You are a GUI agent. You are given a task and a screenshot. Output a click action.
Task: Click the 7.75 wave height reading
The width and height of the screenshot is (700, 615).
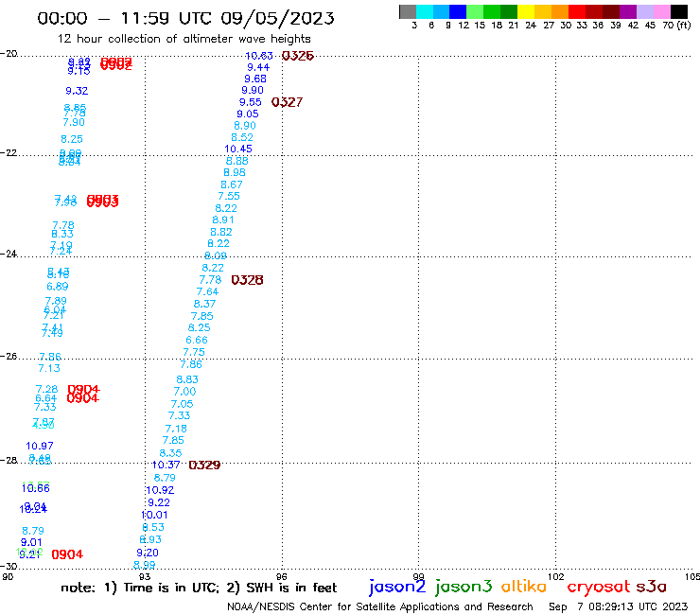point(194,352)
